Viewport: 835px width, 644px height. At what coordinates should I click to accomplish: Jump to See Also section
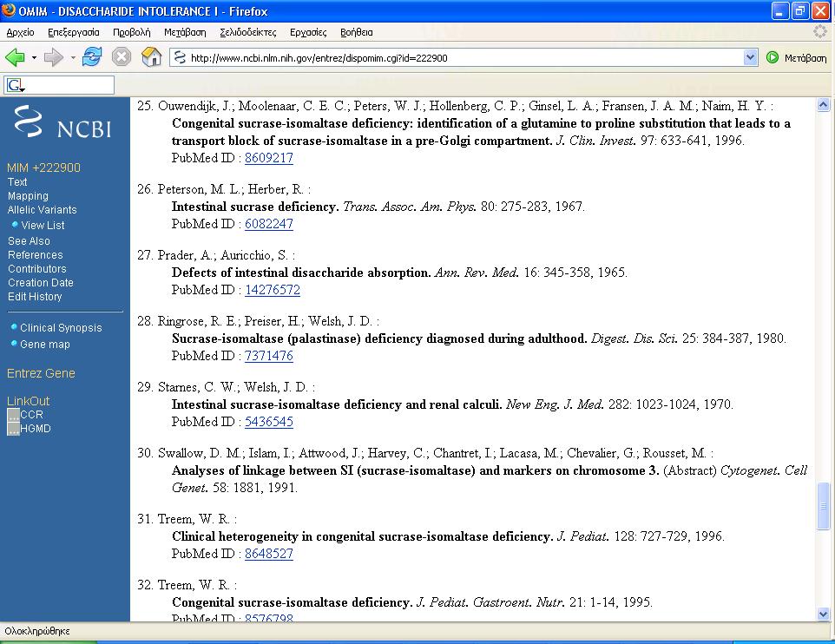(x=29, y=241)
